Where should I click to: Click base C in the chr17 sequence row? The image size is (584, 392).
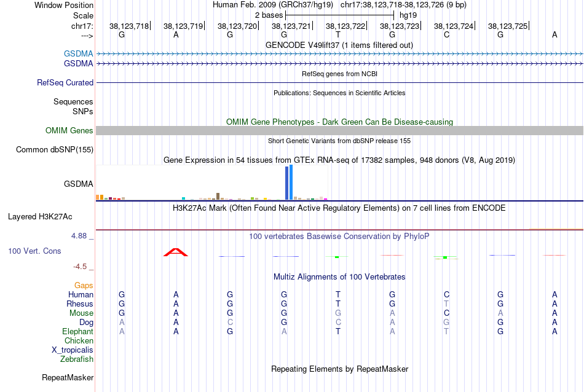(446, 34)
